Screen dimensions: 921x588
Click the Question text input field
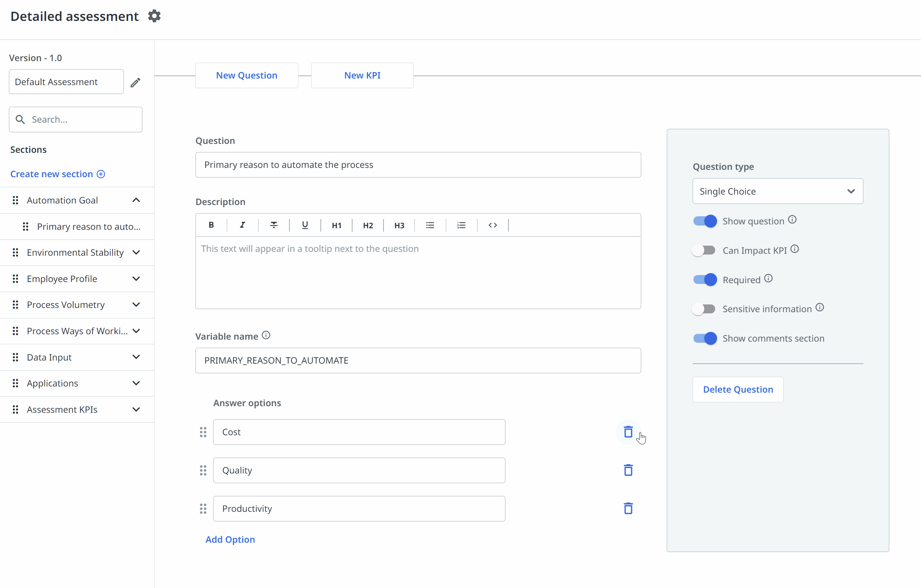(418, 165)
